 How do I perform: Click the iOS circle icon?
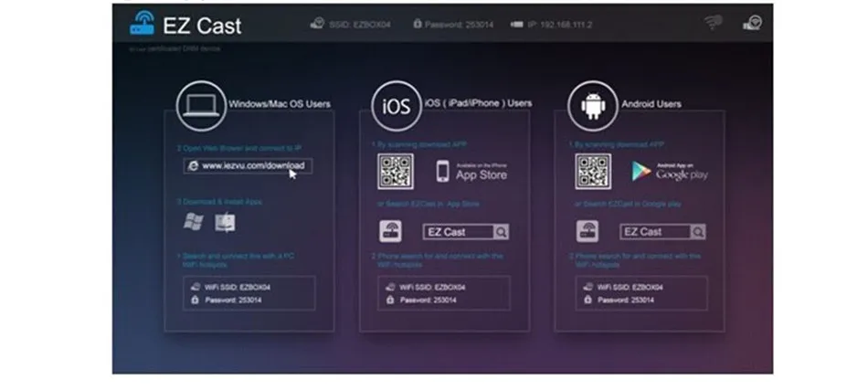(x=397, y=106)
